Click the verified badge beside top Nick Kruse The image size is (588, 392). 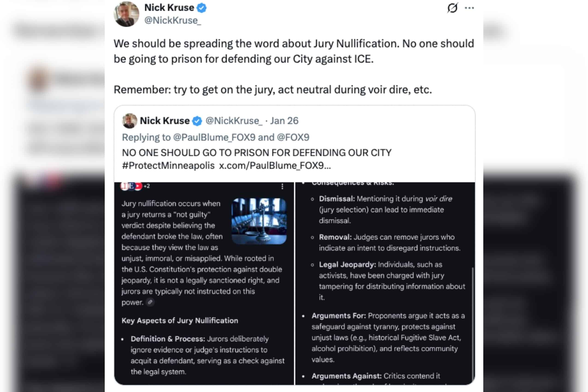202,8
